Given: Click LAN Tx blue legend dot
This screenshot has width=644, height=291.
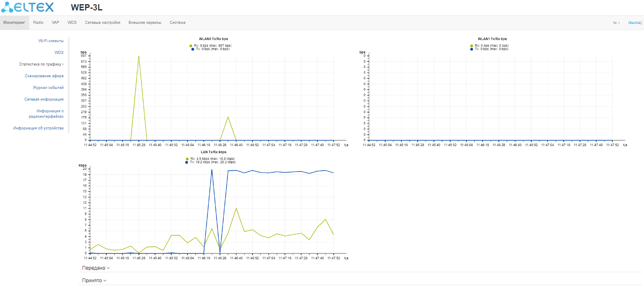Looking at the screenshot, I should pyautogui.click(x=186, y=162).
